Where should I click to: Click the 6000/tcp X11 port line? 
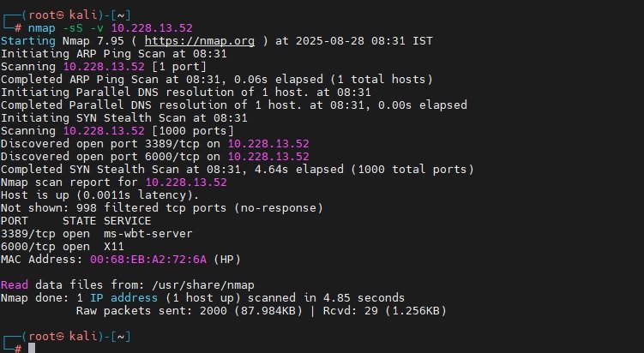pos(63,247)
